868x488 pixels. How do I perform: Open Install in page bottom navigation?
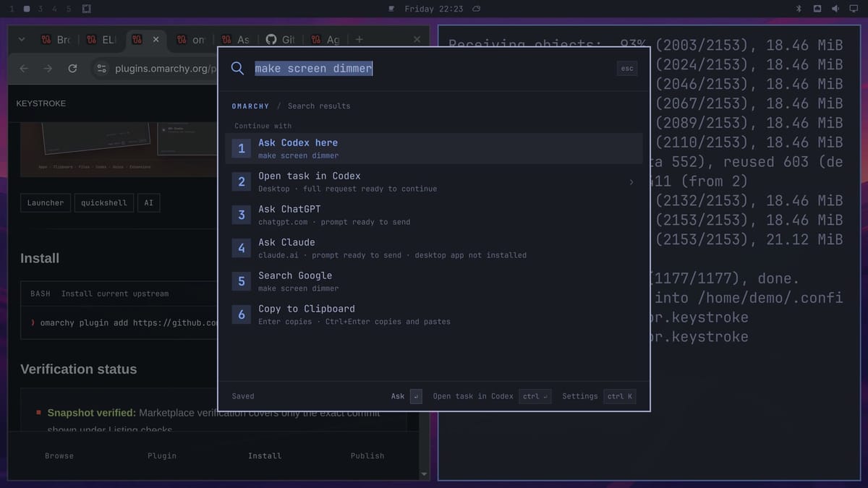pos(265,455)
